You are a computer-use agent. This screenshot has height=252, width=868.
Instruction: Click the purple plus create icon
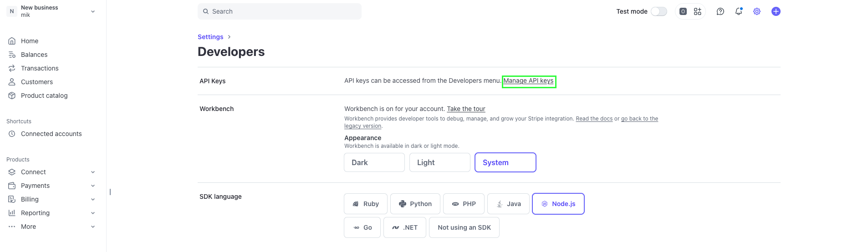coord(776,11)
